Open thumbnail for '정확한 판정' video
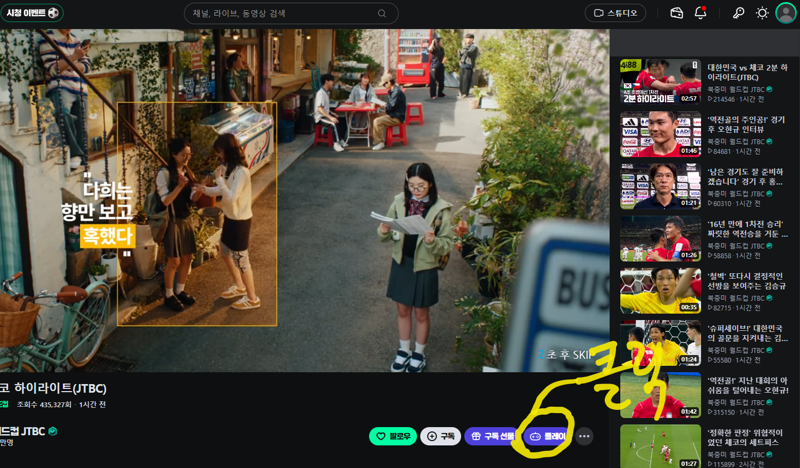This screenshot has height=468, width=800. coord(660,446)
